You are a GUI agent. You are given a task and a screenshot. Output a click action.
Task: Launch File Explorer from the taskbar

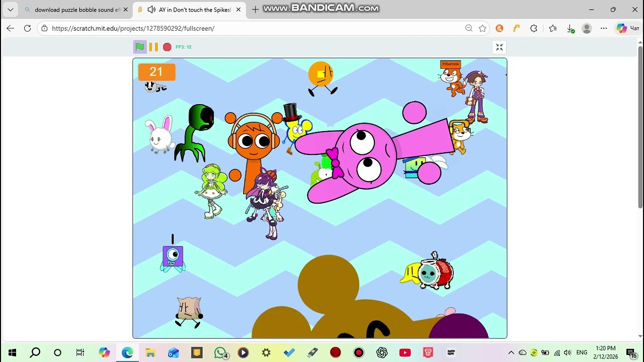coord(150,352)
